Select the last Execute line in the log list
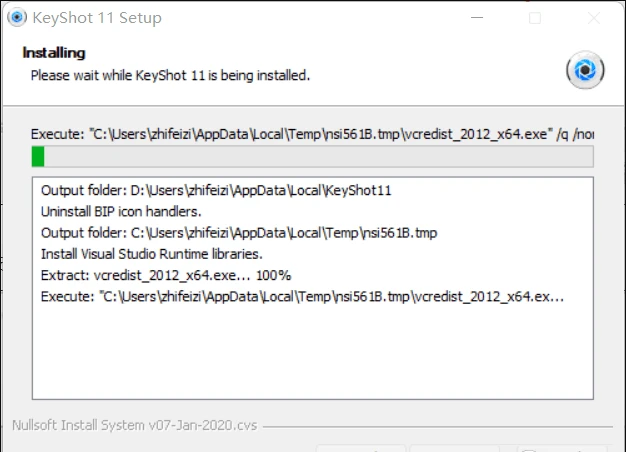The image size is (626, 452). point(302,296)
